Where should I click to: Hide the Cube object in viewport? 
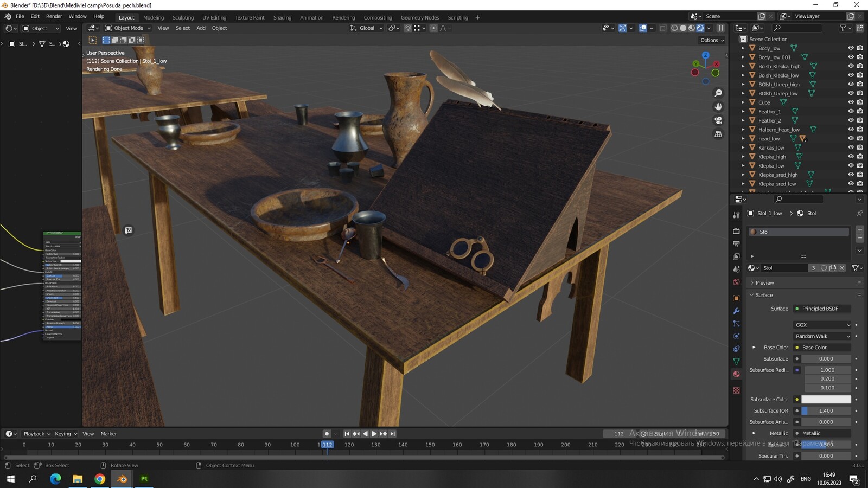[850, 102]
